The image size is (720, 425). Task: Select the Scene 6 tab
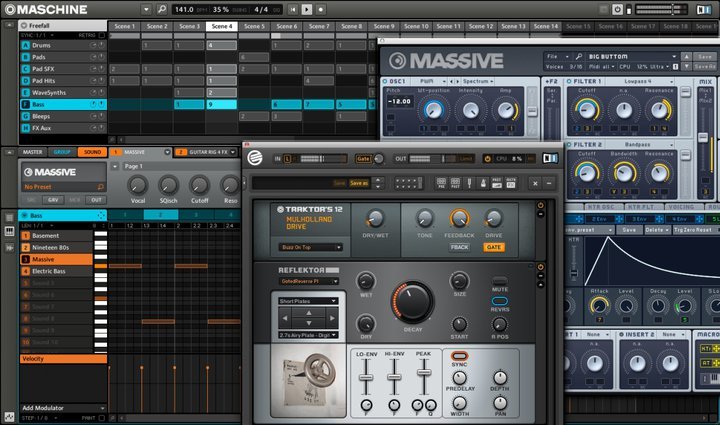[x=287, y=26]
